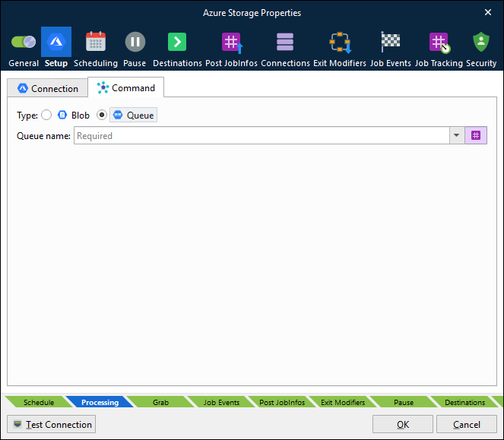Image resolution: width=504 pixels, height=440 pixels.
Task: Open the Post JobInfos section
Action: pyautogui.click(x=231, y=48)
